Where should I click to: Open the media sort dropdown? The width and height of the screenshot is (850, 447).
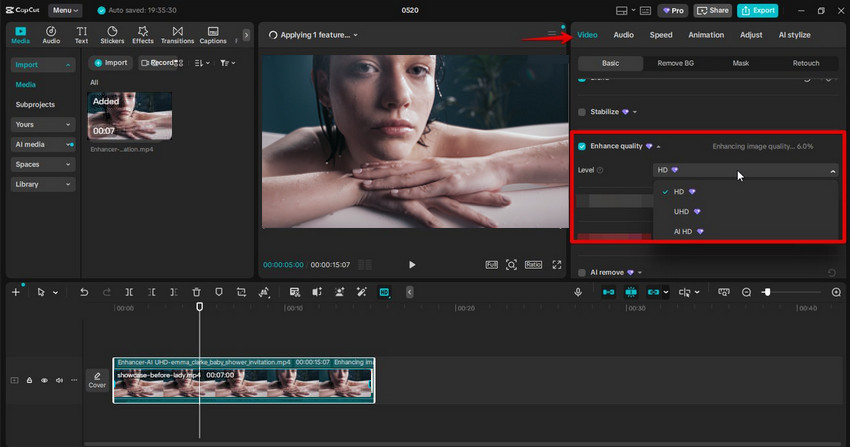click(202, 63)
